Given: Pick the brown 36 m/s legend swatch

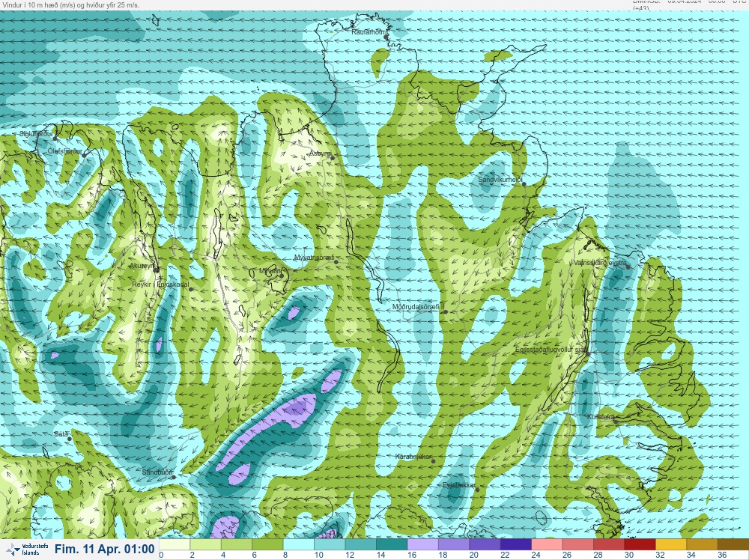Looking at the screenshot, I should [733, 544].
